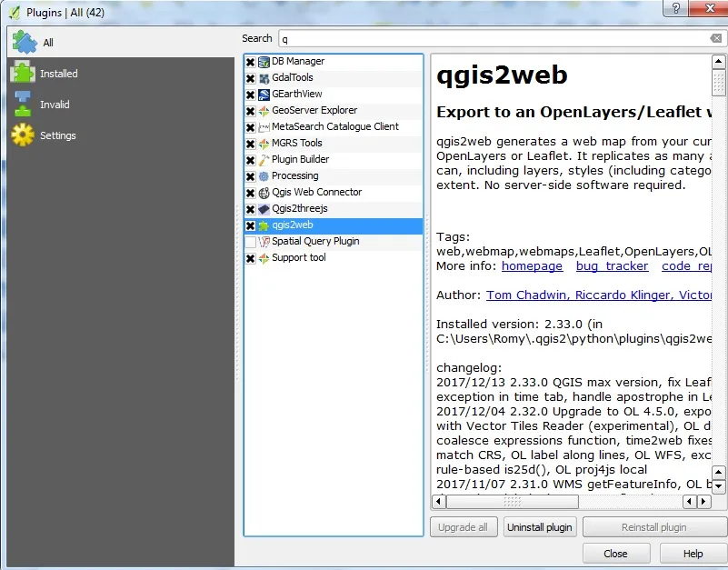Screen dimensions: 728x570
Task: Click the Support tool plugin icon
Action: tap(264, 258)
